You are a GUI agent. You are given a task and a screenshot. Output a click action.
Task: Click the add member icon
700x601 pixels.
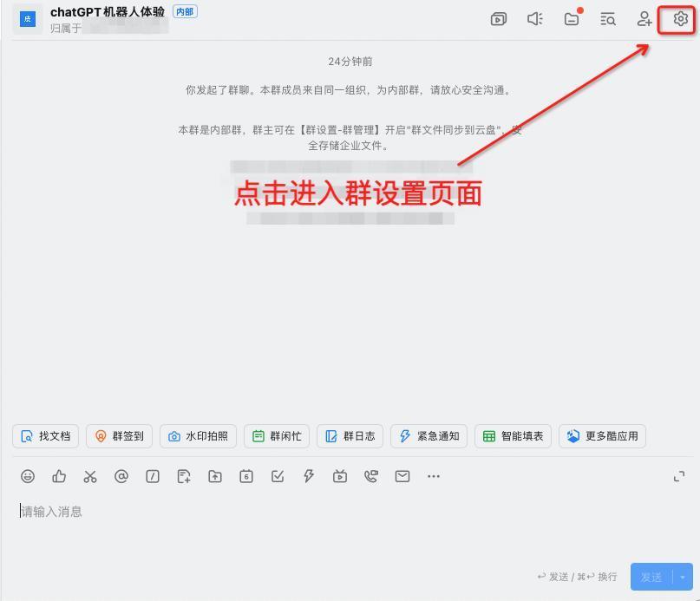click(x=644, y=19)
